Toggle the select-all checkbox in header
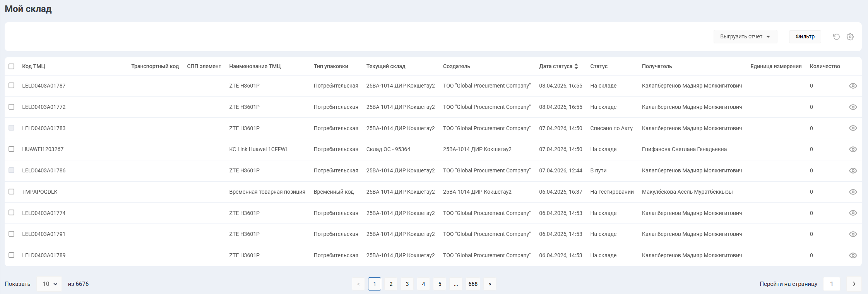 12,66
